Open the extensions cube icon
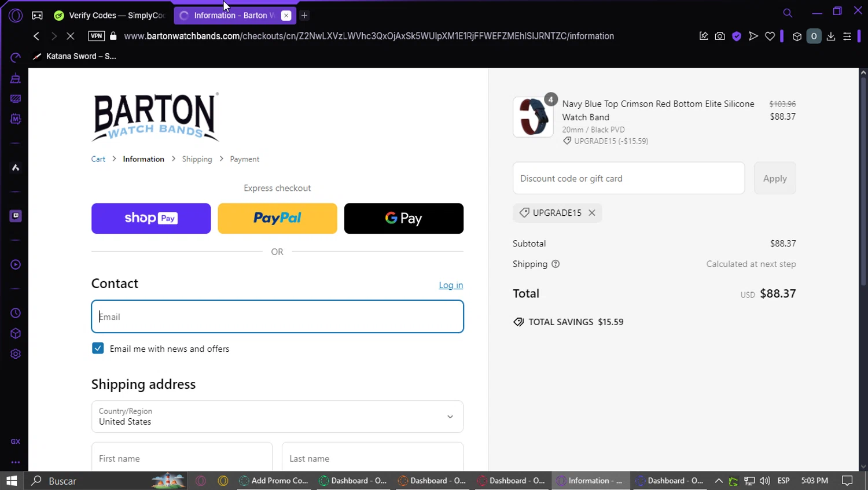Screen dimensions: 868x490 [x=797, y=36]
